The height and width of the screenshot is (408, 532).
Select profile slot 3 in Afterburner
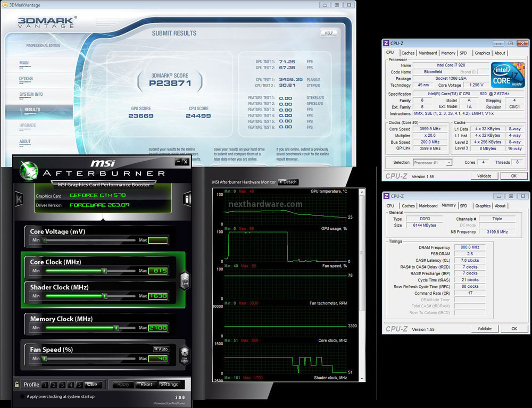click(x=62, y=385)
